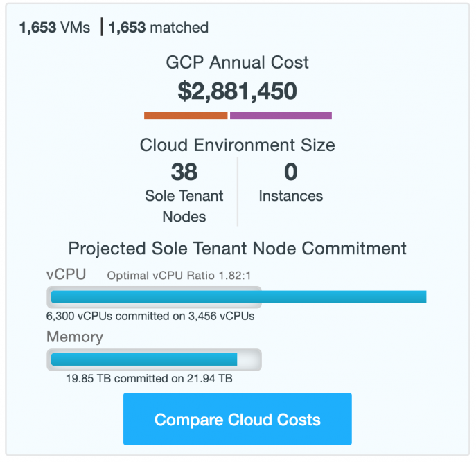
Task: Click the Instances label
Action: (290, 196)
